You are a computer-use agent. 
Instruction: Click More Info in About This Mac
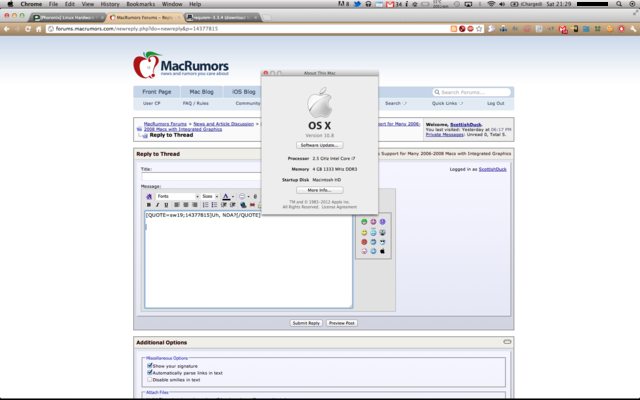click(320, 190)
